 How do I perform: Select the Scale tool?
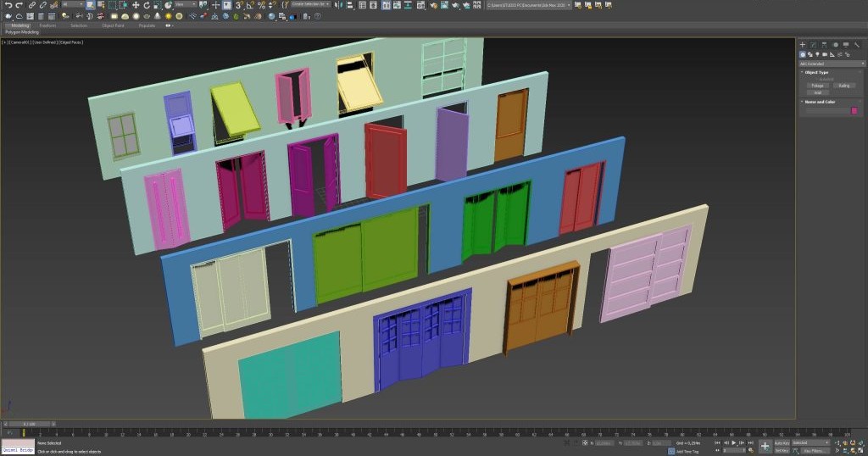click(x=157, y=5)
